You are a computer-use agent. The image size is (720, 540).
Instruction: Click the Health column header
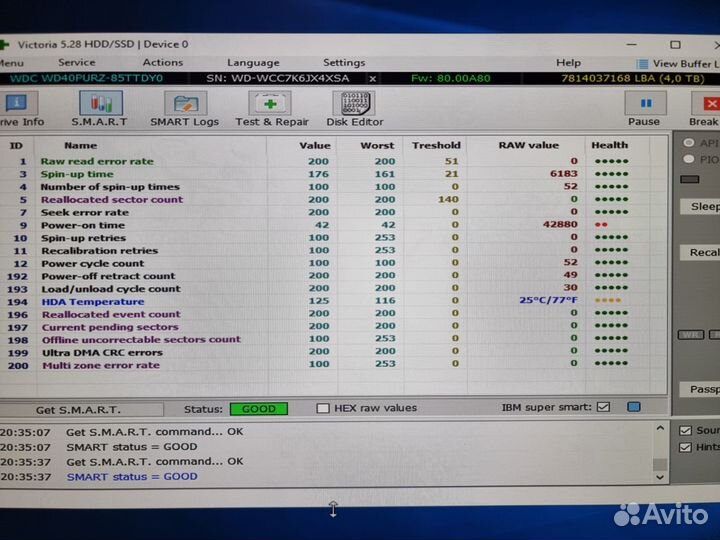click(609, 145)
